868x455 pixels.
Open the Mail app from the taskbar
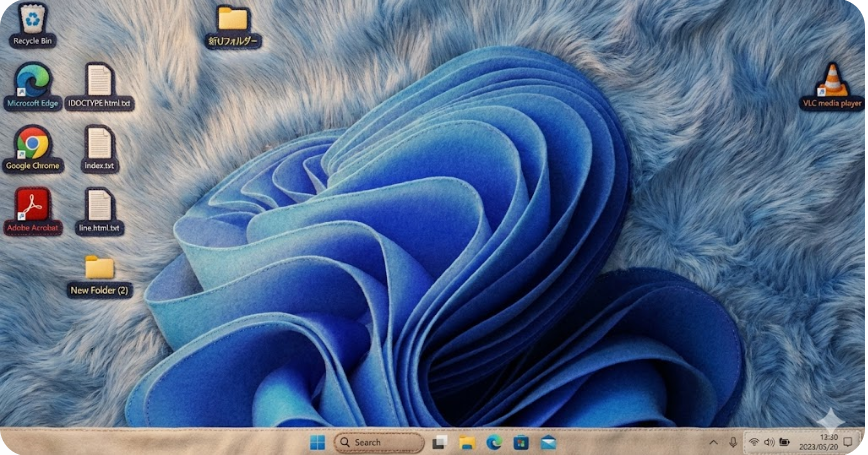(548, 442)
